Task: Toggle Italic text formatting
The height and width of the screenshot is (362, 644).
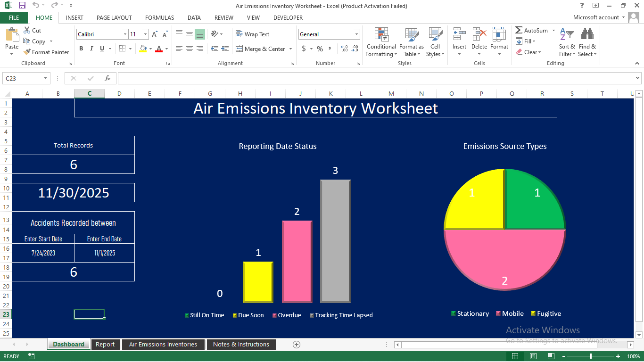Action: coord(91,49)
